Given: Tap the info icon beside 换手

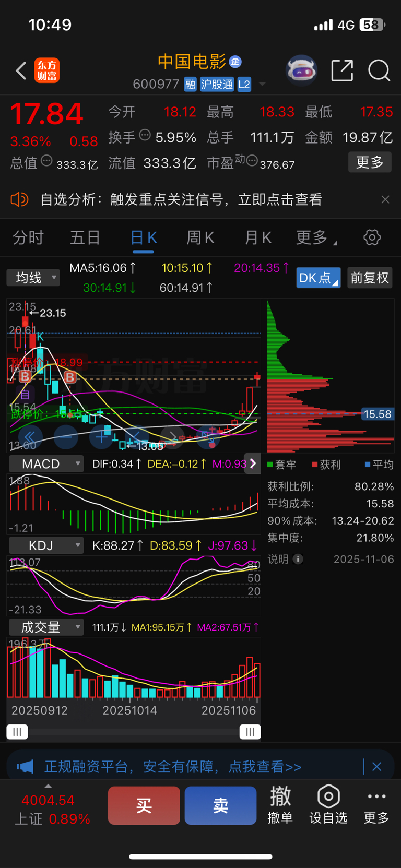Looking at the screenshot, I should click(145, 136).
